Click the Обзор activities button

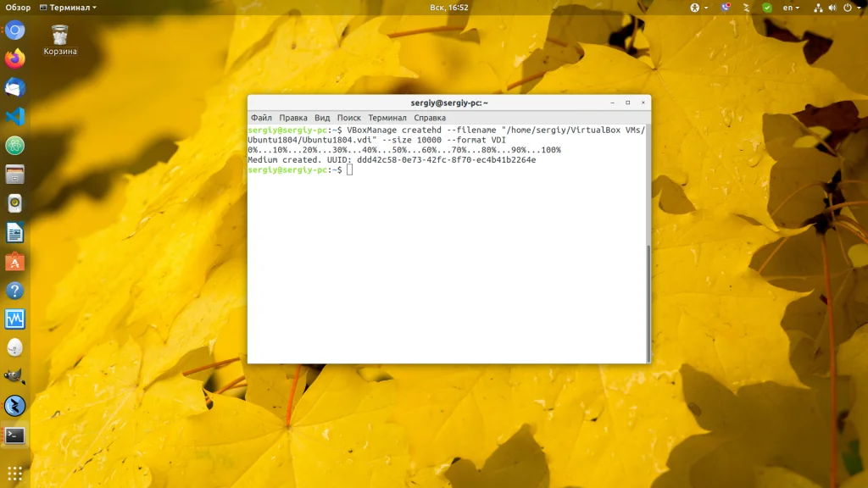(18, 8)
